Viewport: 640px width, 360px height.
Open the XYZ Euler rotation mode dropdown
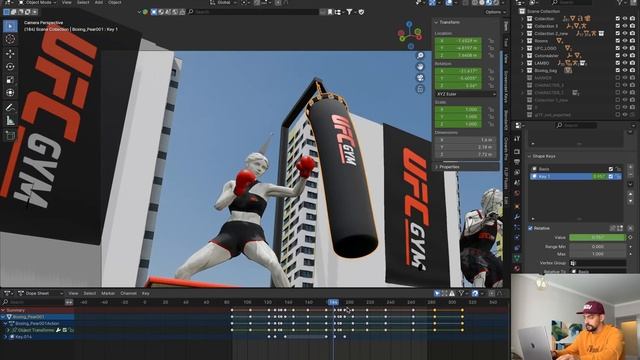click(466, 94)
